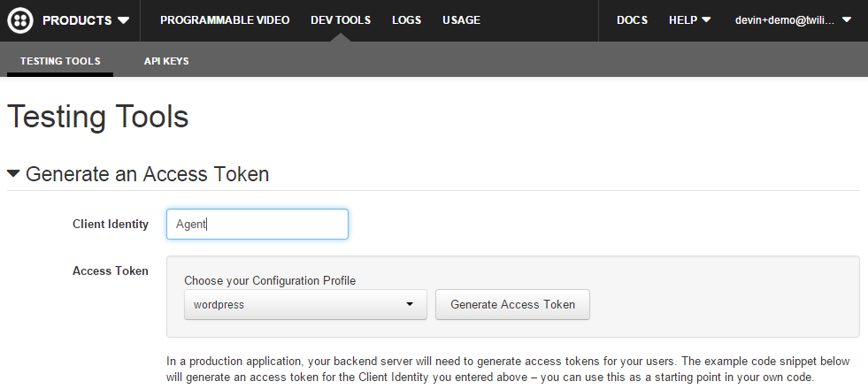Click the production application description paragraph

point(508,370)
